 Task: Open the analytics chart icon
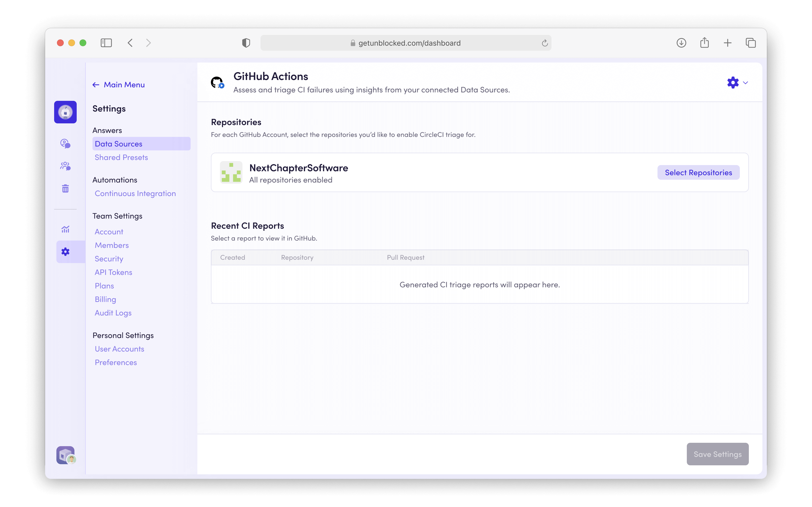pos(65,229)
